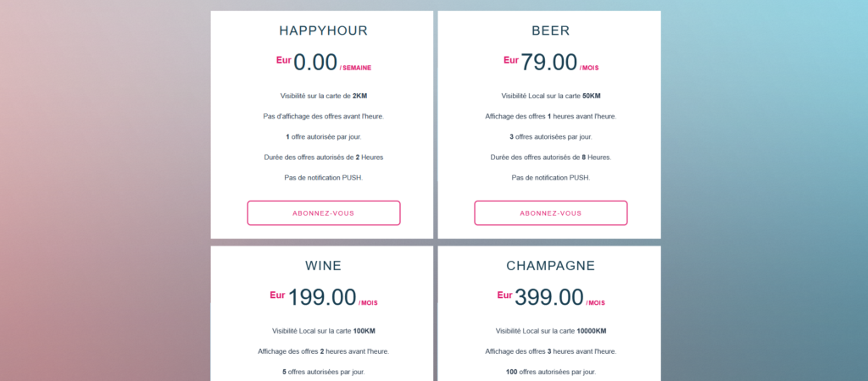Click the CHAMPAGNE plan heading
The height and width of the screenshot is (381, 868).
click(550, 266)
